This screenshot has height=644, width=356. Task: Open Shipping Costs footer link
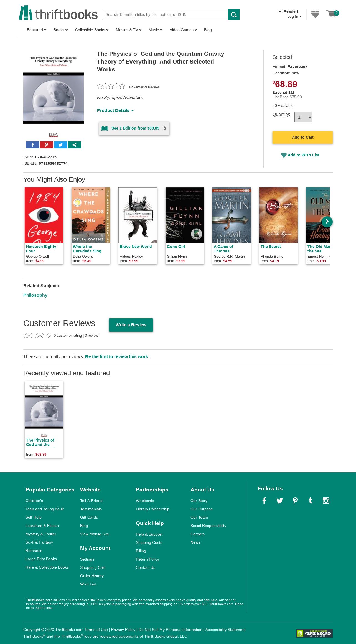click(x=149, y=542)
